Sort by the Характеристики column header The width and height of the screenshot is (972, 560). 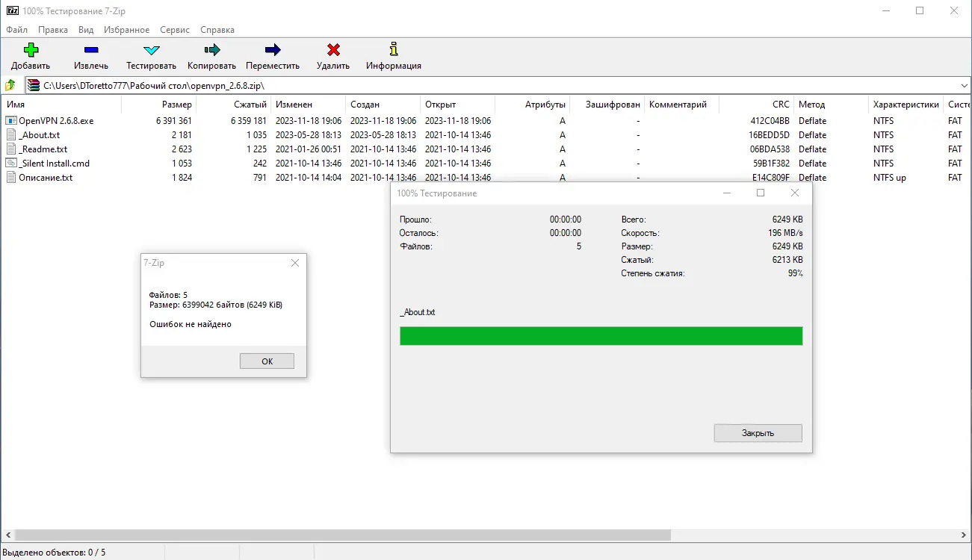click(906, 105)
